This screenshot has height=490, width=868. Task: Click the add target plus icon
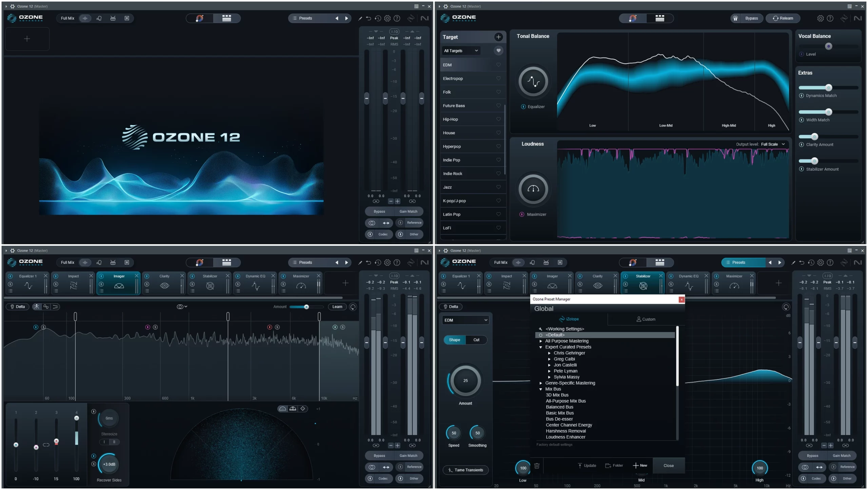(498, 37)
